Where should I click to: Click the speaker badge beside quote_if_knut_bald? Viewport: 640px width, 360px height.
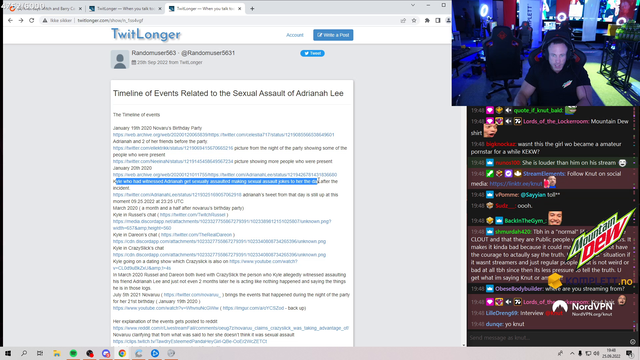(508, 110)
